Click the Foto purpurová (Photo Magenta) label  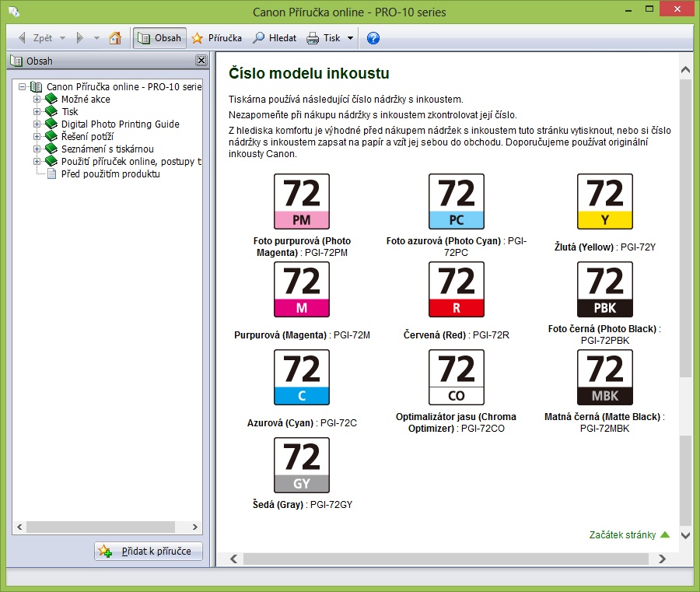coord(303,247)
